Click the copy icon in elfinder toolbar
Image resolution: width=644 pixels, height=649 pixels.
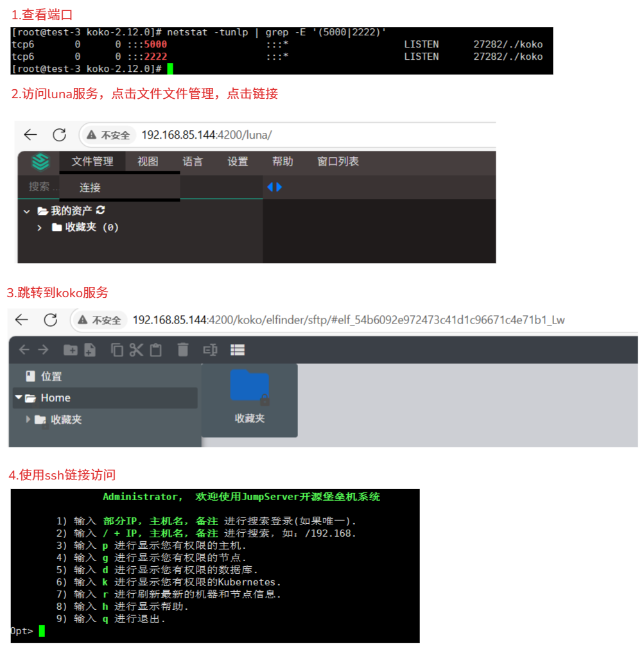point(117,350)
